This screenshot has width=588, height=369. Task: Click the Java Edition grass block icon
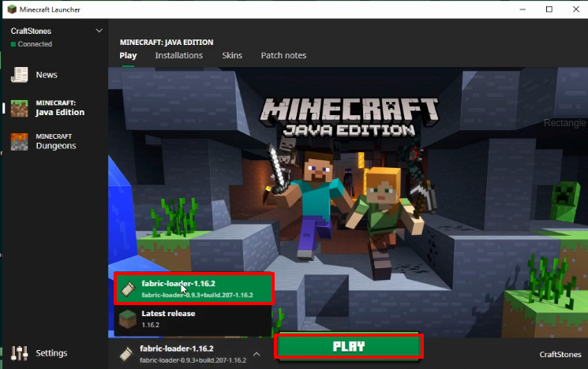(19, 108)
